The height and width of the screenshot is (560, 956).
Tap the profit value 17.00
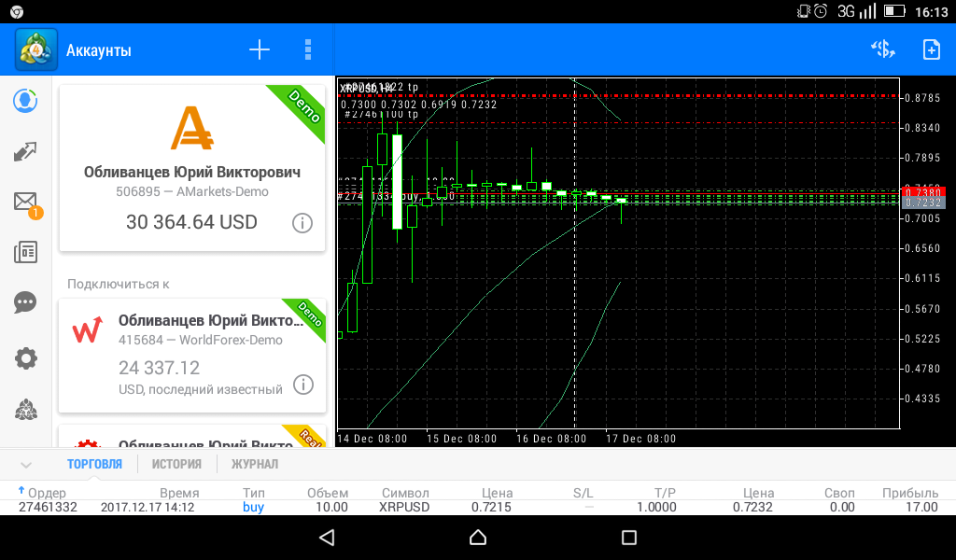(921, 507)
